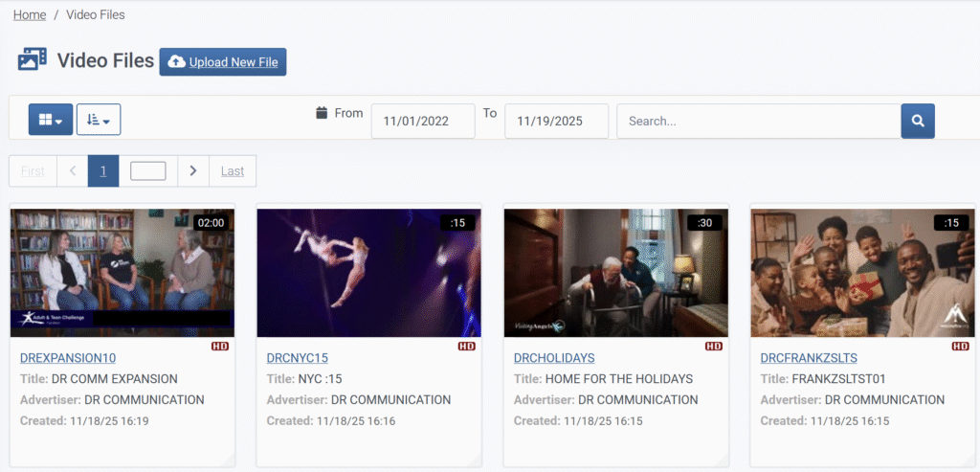Click the magnifying glass search button
Viewport: 980px width, 472px height.
(x=917, y=121)
